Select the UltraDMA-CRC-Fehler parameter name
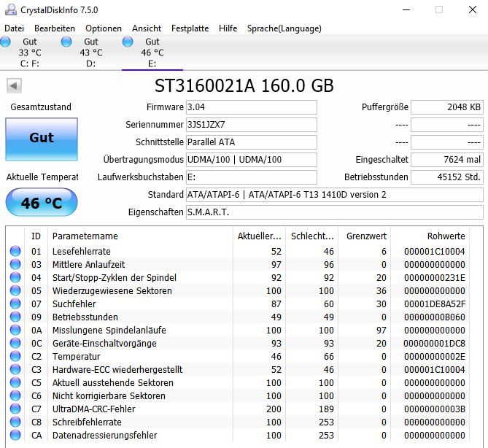This screenshot has height=448, width=488. (93, 409)
